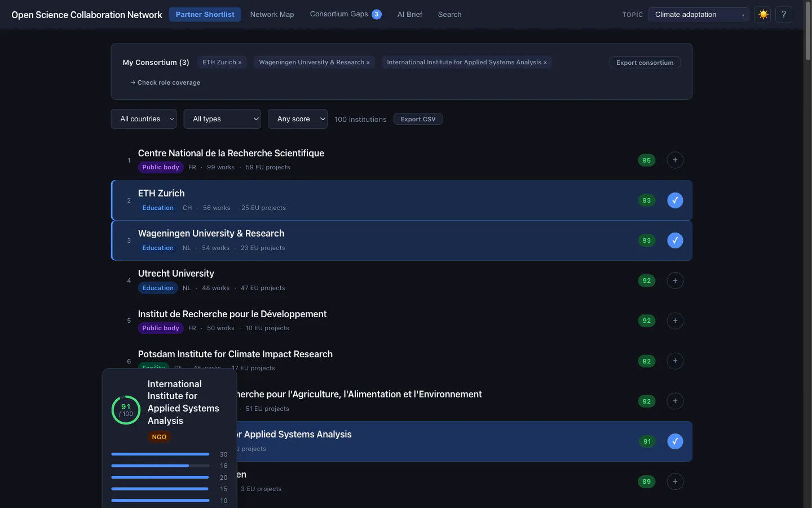
Task: Click the Education tag under Utrecht University
Action: coord(158,288)
